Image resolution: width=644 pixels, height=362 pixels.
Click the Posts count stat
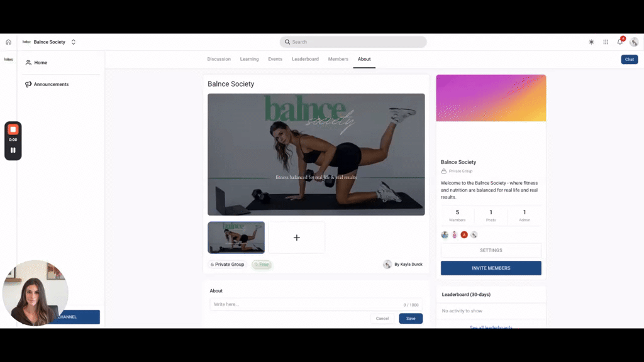491,216
